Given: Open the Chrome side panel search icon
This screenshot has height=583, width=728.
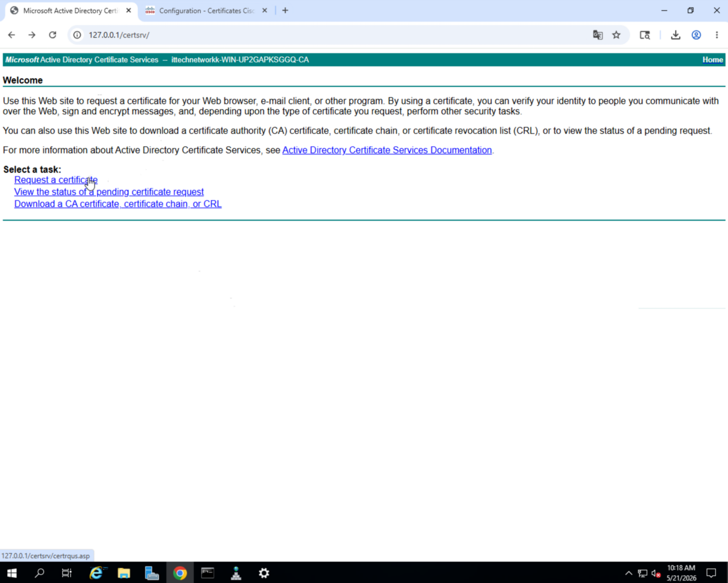Looking at the screenshot, I should coord(645,35).
